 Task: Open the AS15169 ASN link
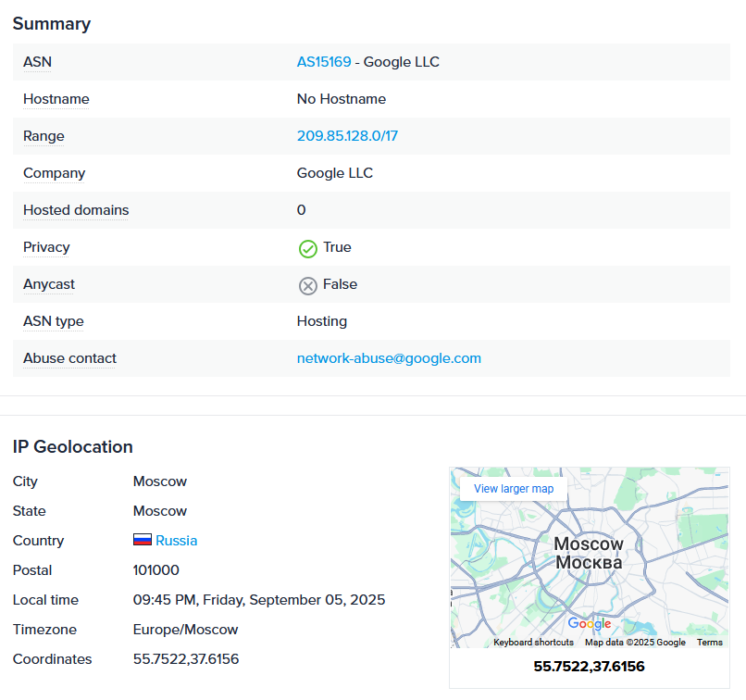324,62
